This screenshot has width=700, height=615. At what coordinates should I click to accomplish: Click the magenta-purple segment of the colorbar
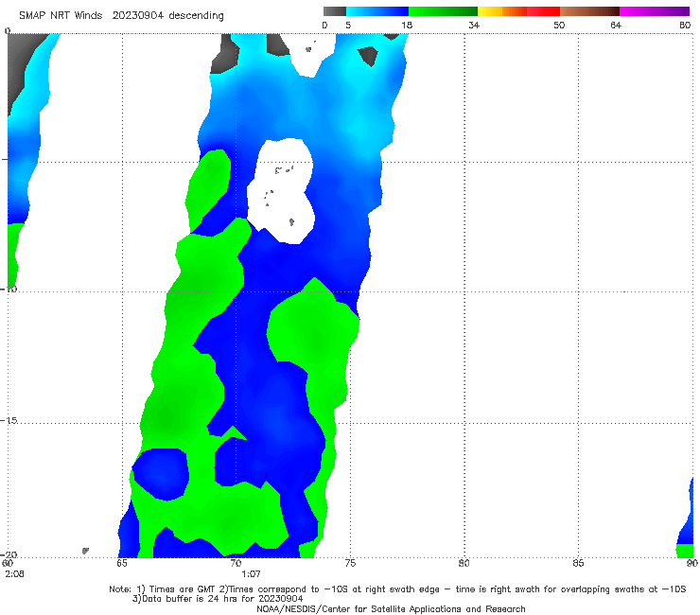tap(654, 11)
